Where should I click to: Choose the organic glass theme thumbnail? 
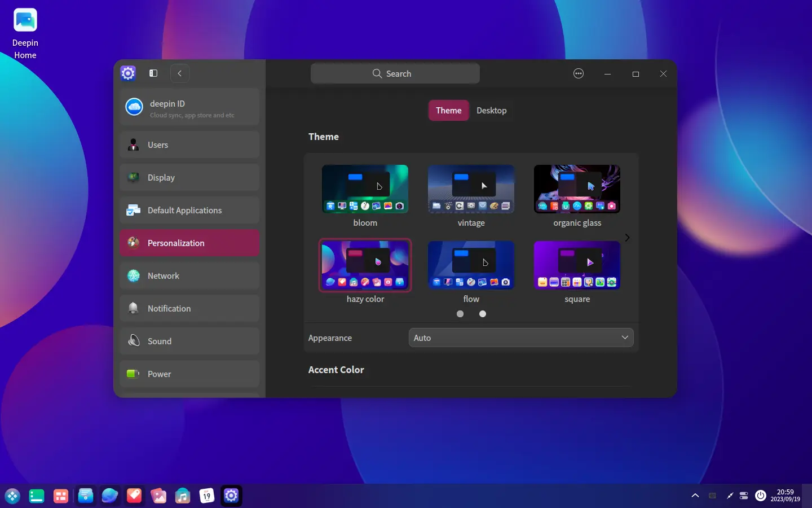(577, 189)
